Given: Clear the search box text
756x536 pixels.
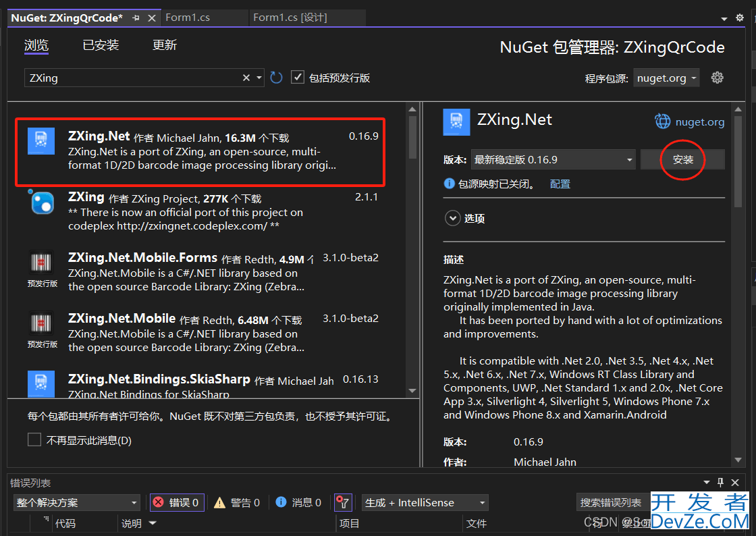Looking at the screenshot, I should pos(246,78).
